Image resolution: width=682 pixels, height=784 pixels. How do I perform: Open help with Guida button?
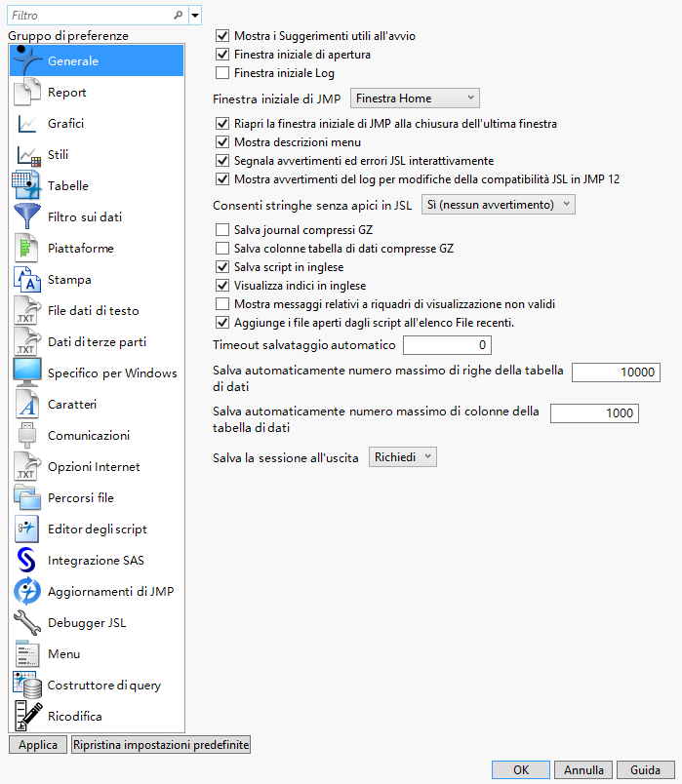[646, 770]
